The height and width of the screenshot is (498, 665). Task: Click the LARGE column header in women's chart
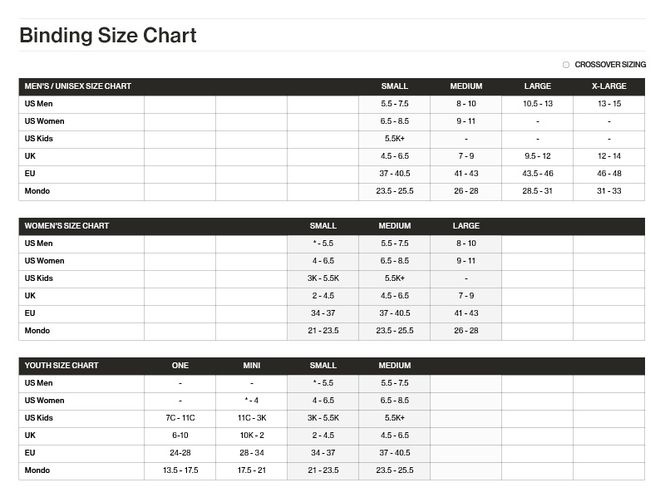[x=466, y=226]
